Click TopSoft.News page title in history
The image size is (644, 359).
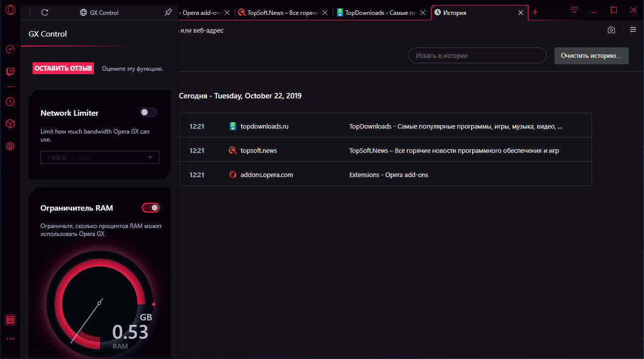coord(454,150)
